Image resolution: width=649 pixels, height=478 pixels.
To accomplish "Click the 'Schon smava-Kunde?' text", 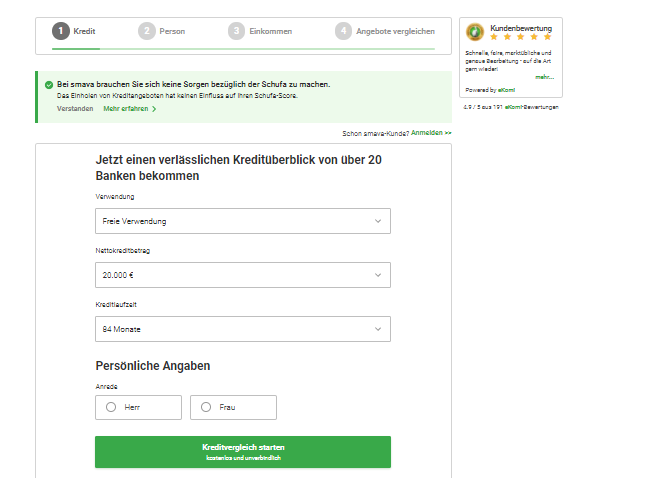I will coord(375,134).
